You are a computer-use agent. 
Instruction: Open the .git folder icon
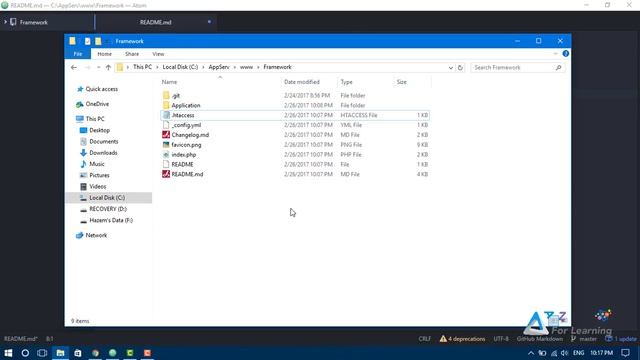(x=166, y=96)
